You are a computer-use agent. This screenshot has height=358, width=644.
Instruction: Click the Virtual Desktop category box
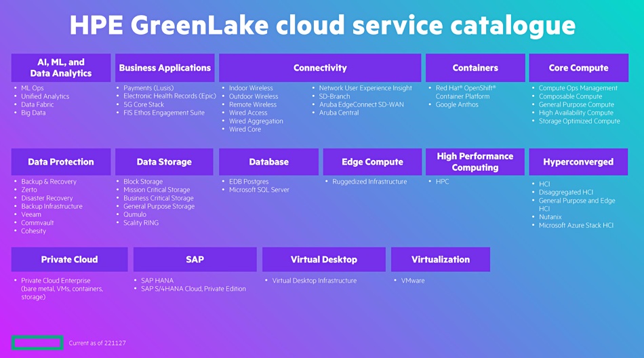(x=324, y=260)
